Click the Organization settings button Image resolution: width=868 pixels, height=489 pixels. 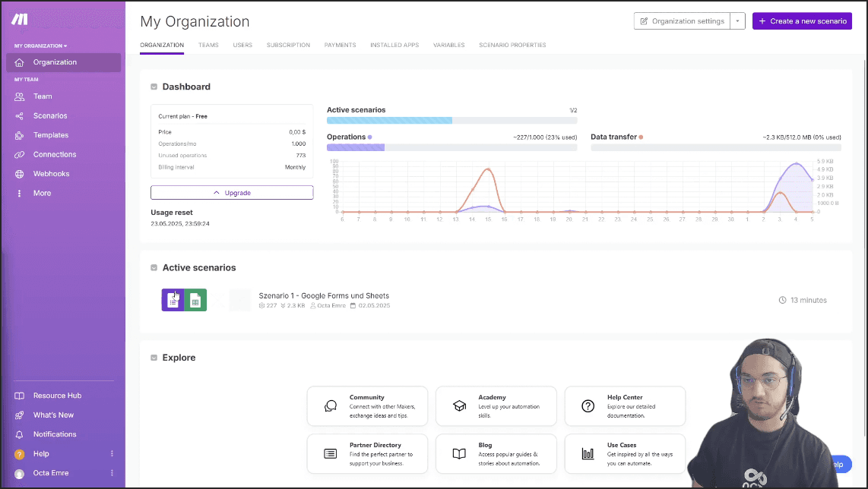[x=682, y=21]
